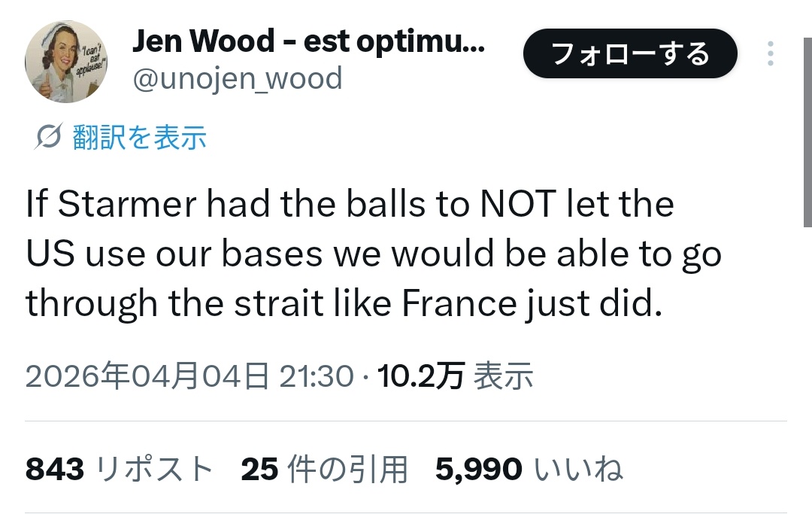The height and width of the screenshot is (514, 812).
Task: Click the capitalized word 'NOT' in the tweet
Action: (519, 205)
